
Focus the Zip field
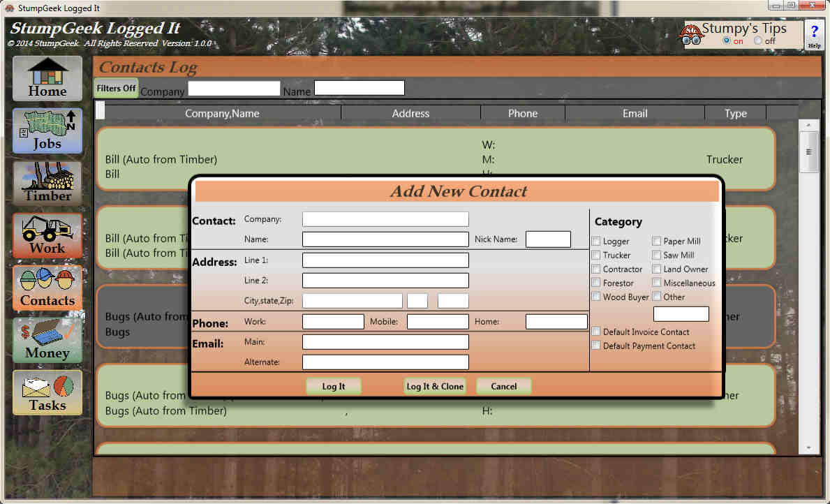click(x=453, y=301)
